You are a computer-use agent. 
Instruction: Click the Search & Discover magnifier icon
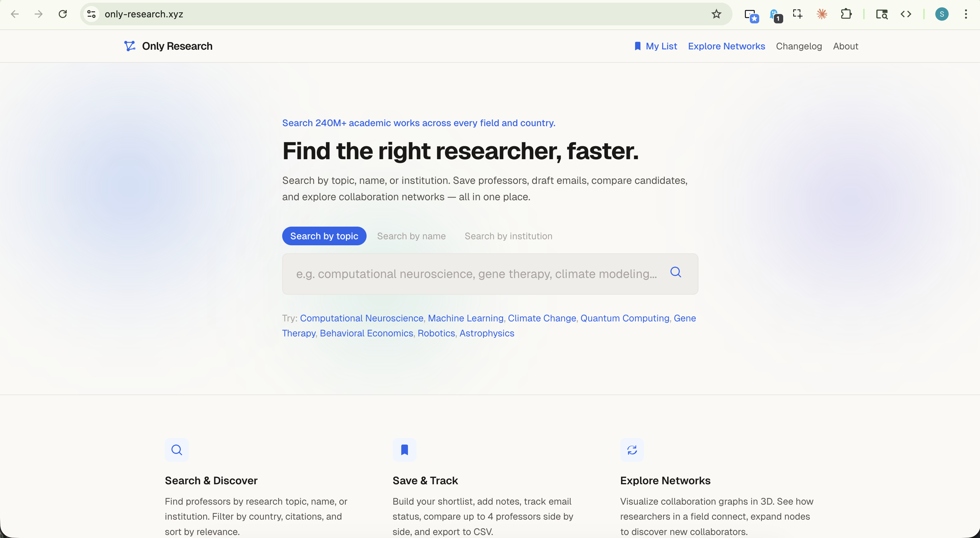click(x=176, y=450)
